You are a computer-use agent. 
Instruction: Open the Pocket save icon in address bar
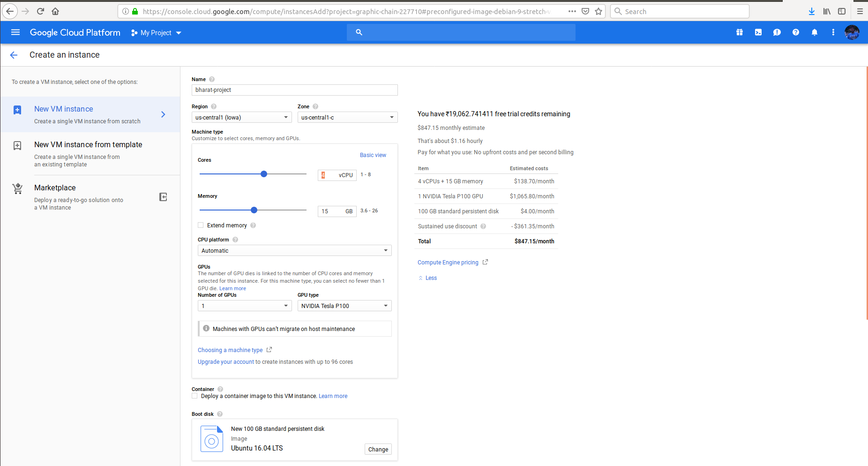pyautogui.click(x=585, y=11)
